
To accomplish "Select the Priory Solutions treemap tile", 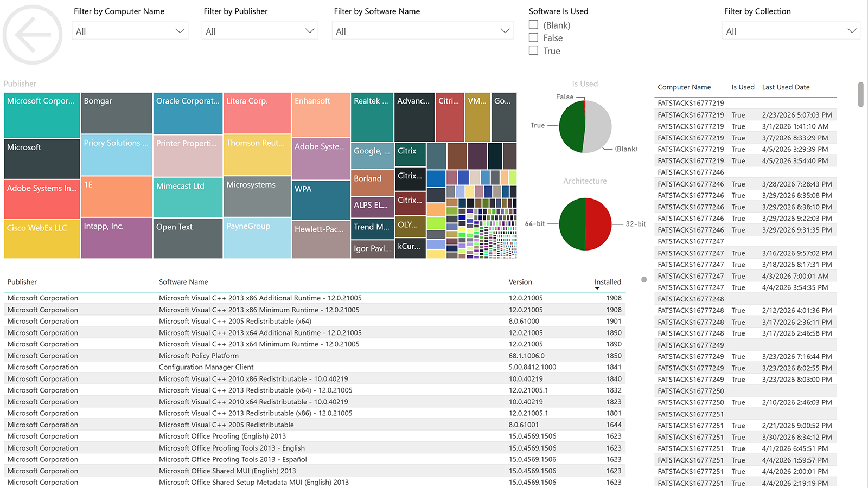I will [117, 155].
